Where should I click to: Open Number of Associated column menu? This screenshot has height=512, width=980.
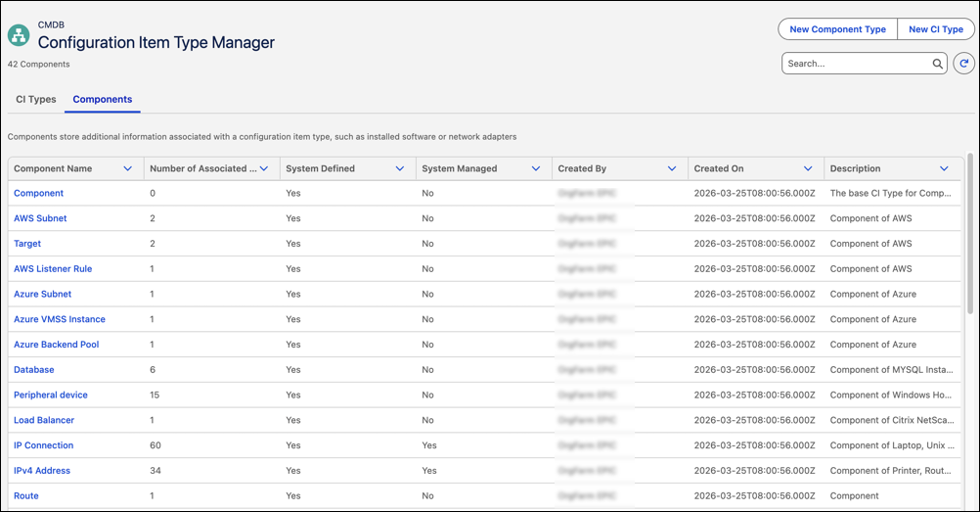coord(264,168)
